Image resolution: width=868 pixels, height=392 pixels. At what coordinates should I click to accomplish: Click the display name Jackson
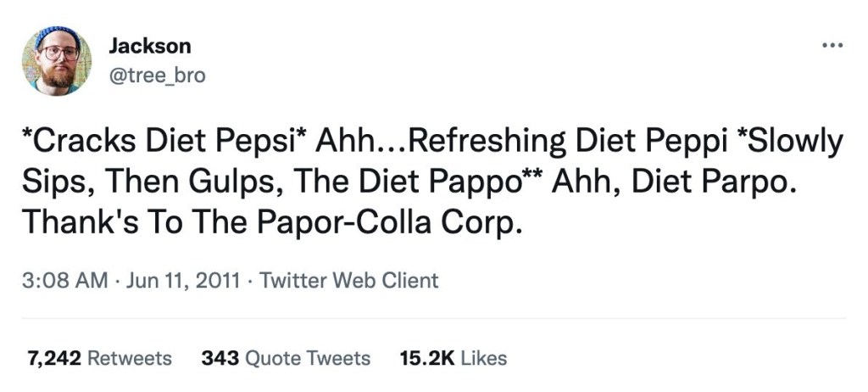pos(150,46)
